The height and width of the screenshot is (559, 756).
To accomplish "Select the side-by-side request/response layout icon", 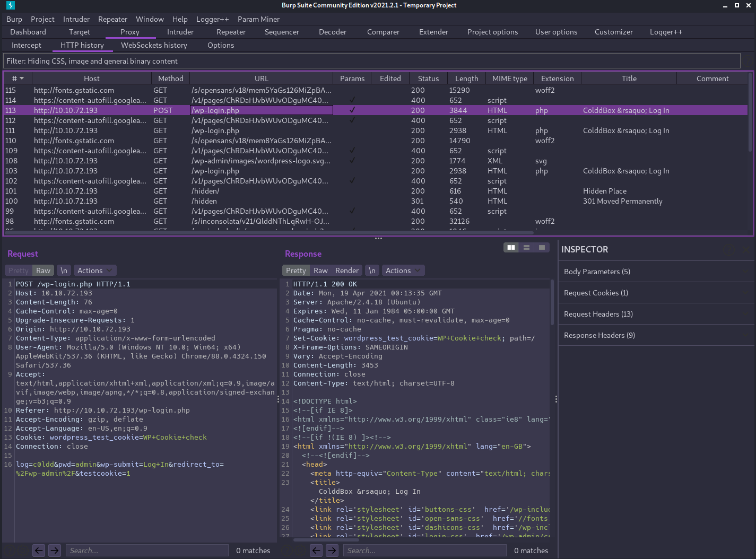I will point(511,247).
